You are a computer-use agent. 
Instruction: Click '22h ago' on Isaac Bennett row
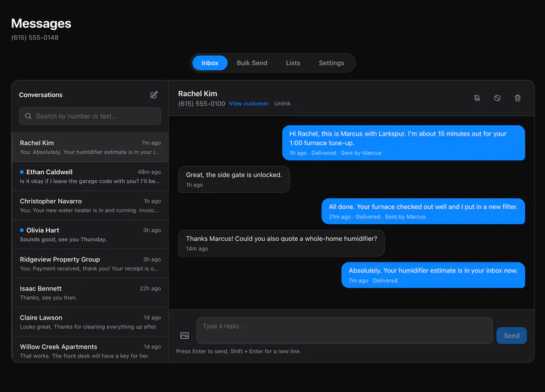[x=150, y=289]
